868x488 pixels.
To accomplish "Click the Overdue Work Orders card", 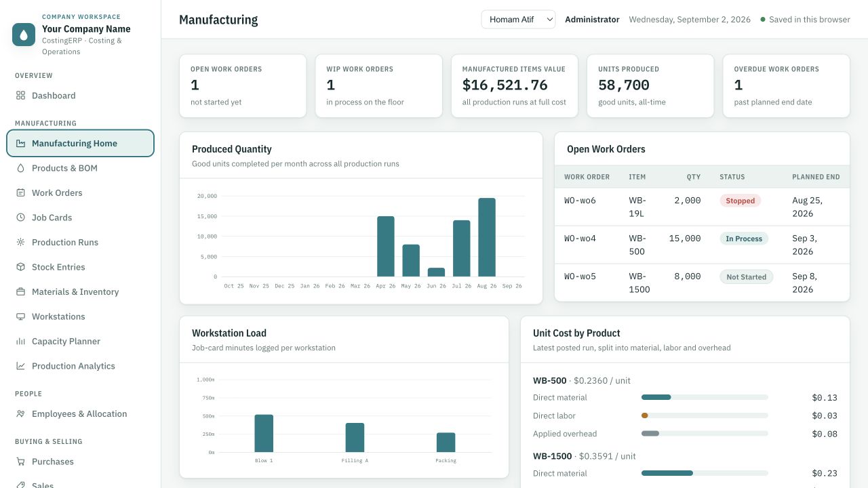I will pos(786,86).
